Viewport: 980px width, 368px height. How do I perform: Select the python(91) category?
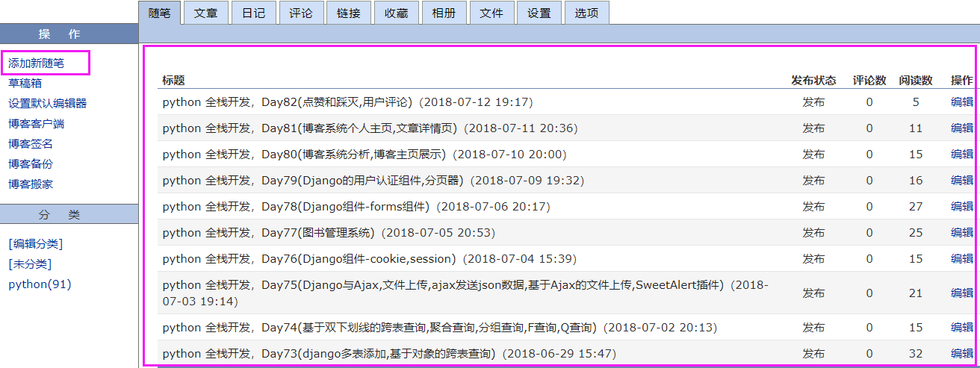point(40,284)
